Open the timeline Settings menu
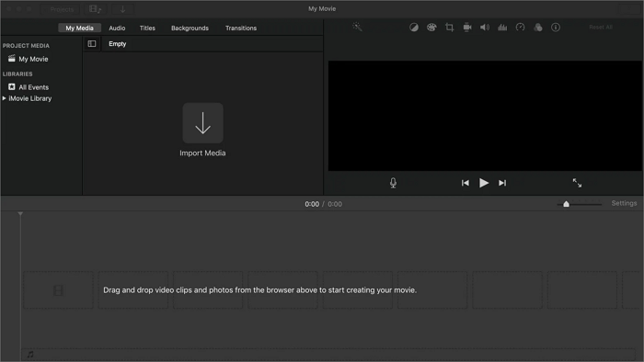Screen dimensions: 644x362 click(624, 203)
